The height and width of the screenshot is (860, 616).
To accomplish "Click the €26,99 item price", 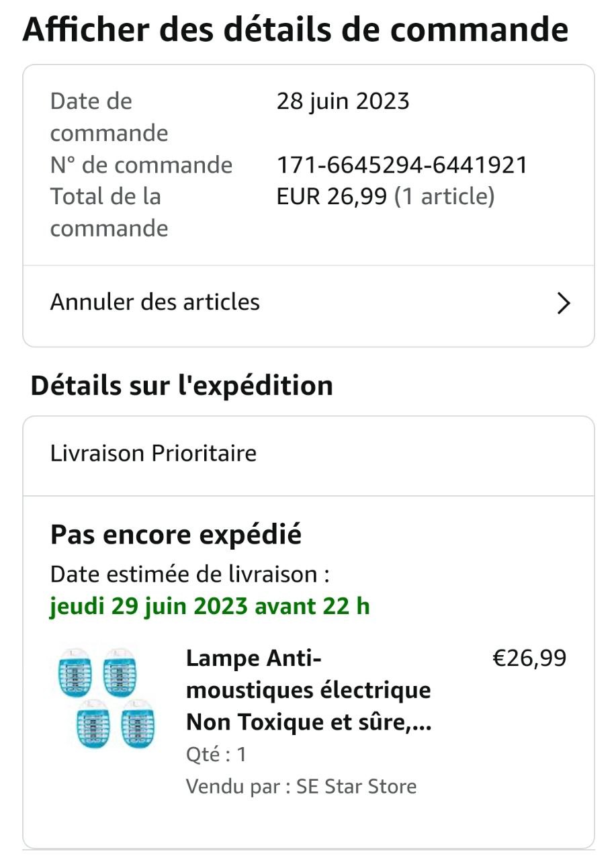I will 529,658.
